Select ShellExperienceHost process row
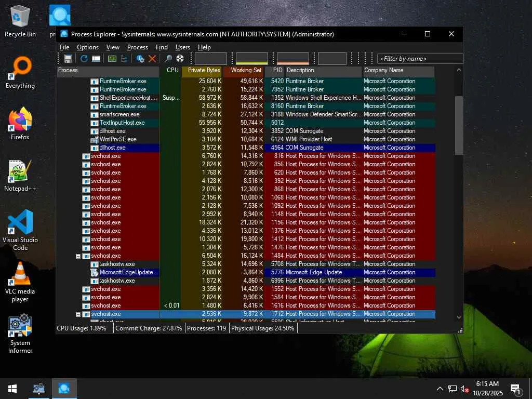 point(246,98)
